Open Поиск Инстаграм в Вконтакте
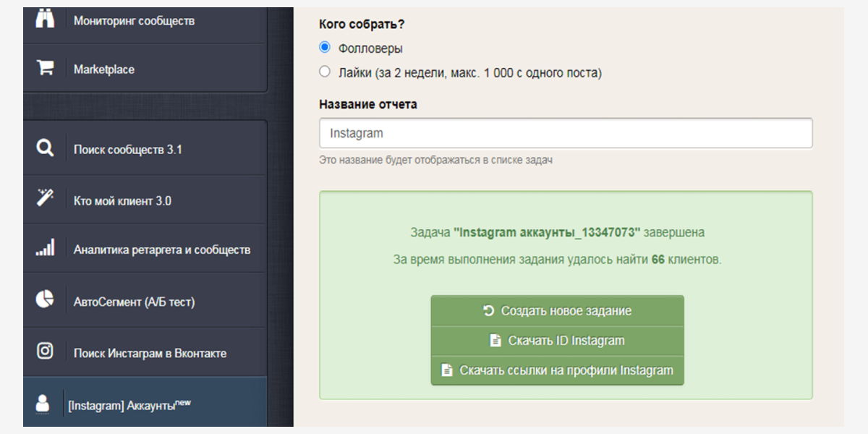This screenshot has width=868, height=434. pos(145,353)
